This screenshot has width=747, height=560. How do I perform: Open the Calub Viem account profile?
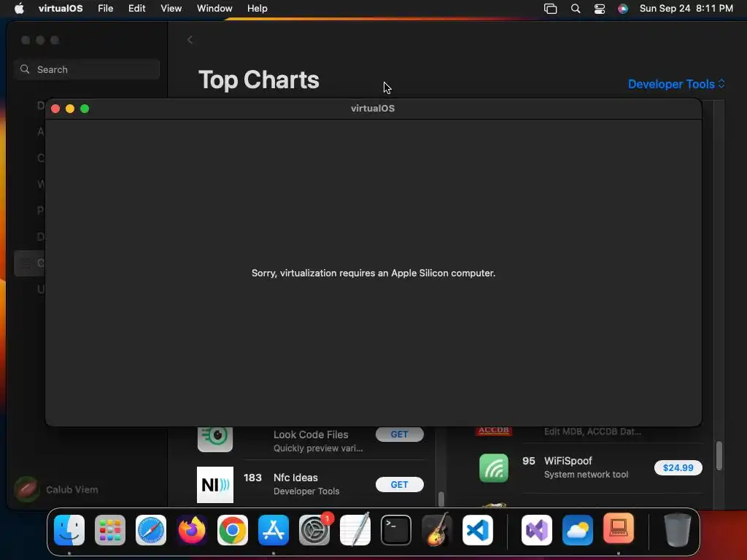tap(56, 489)
